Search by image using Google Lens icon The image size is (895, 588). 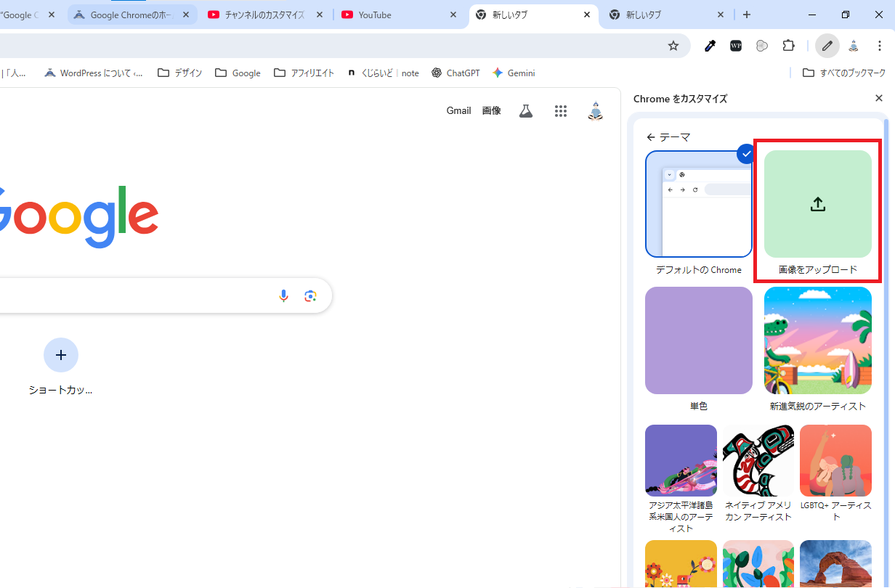pos(311,295)
